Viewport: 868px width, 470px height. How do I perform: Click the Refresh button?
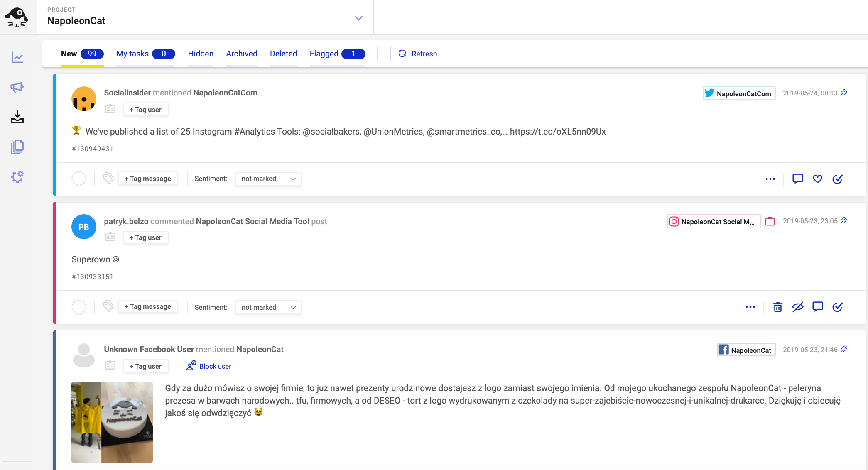click(x=417, y=54)
